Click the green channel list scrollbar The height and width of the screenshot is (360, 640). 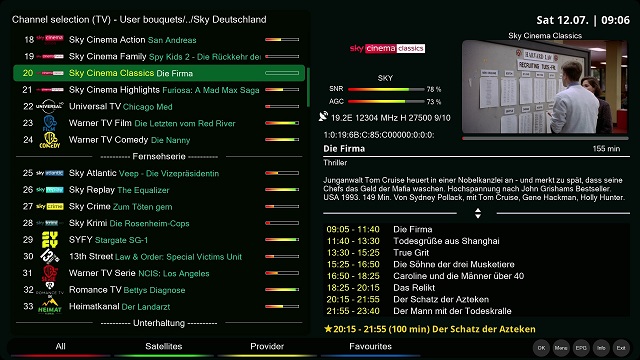308,87
